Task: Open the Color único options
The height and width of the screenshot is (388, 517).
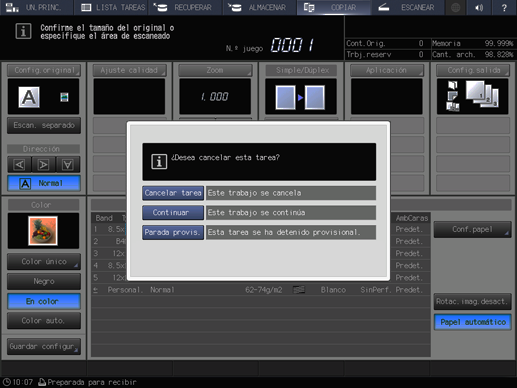Action: [44, 262]
